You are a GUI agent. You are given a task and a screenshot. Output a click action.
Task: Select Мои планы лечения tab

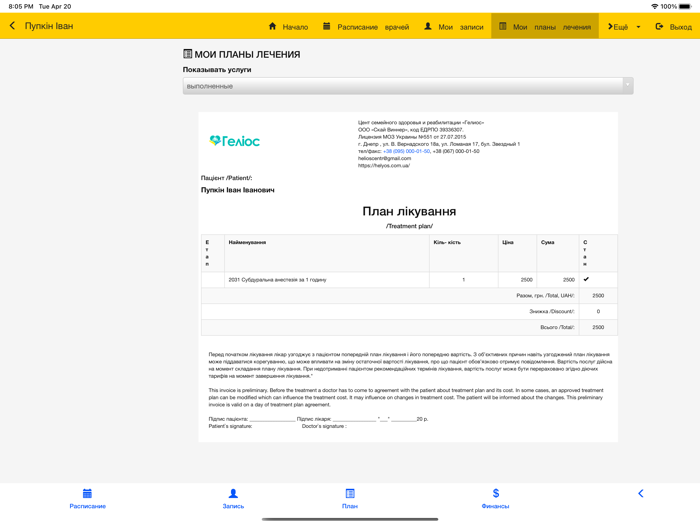click(x=544, y=27)
